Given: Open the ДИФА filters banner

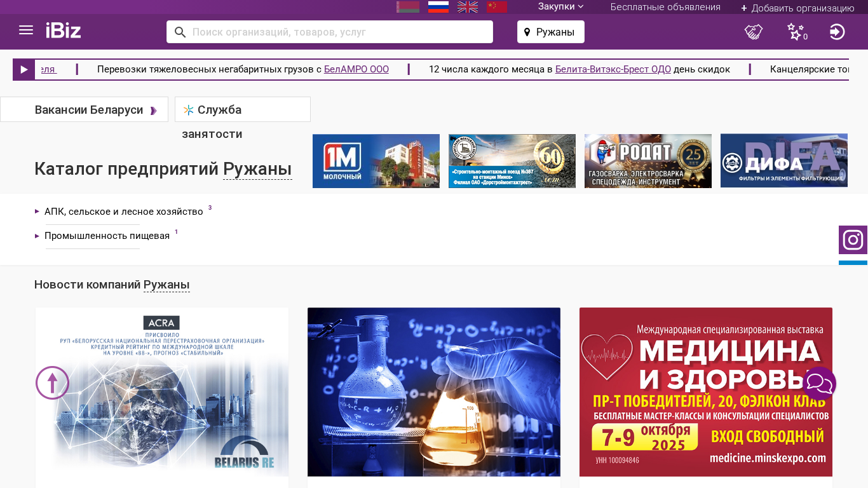Looking at the screenshot, I should 784,160.
